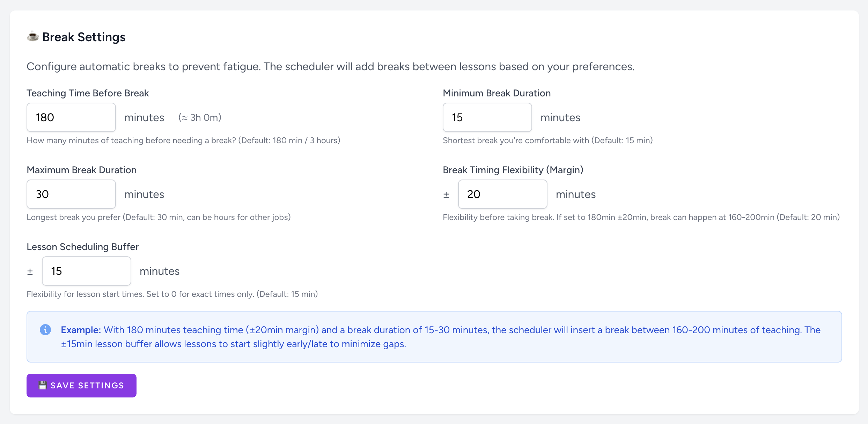Click the Lesson Scheduling Buffer label
Screen dimensions: 868x424
[82, 247]
